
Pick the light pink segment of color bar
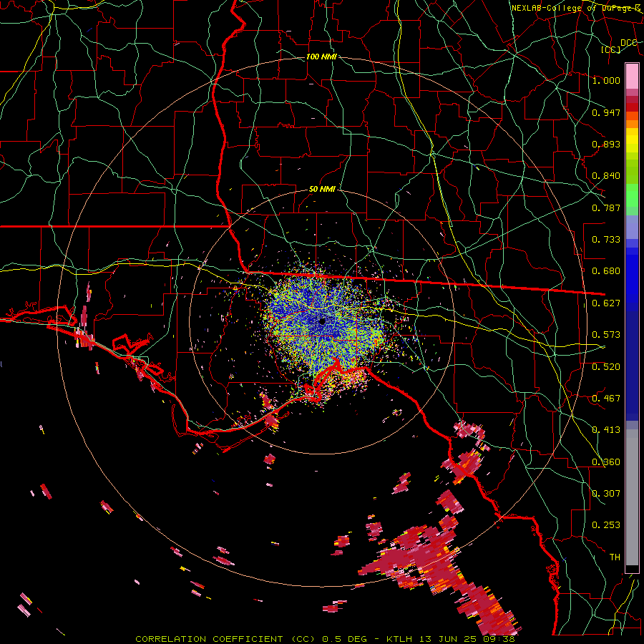click(x=632, y=76)
